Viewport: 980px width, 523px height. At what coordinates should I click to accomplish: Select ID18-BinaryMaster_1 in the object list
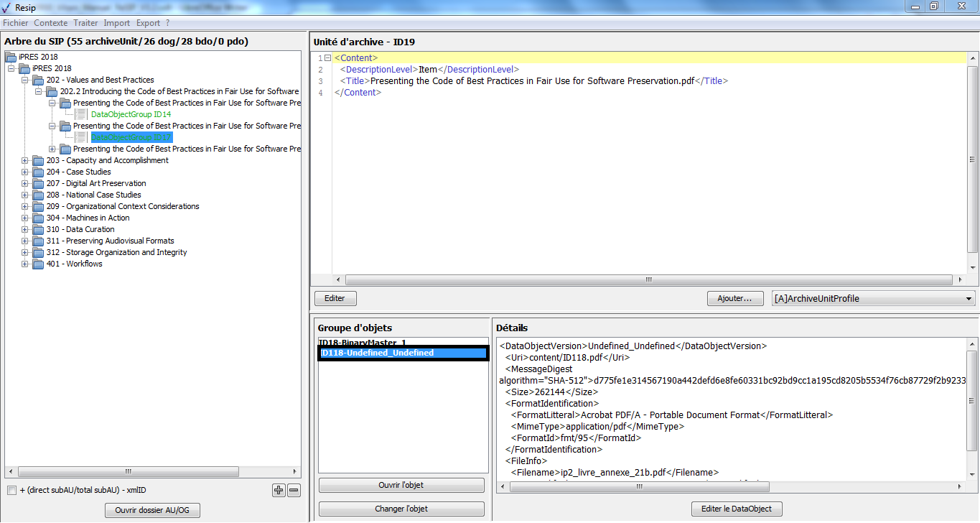tap(363, 342)
